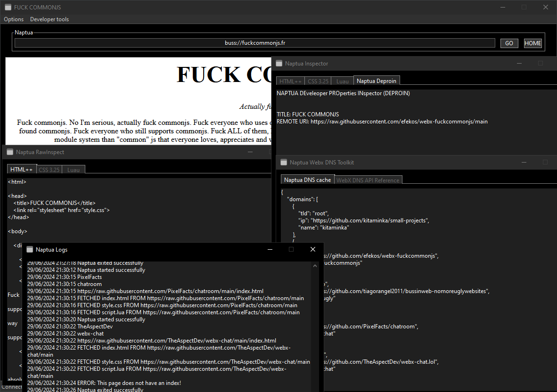The height and width of the screenshot is (392, 557).
Task: Click the 21:30:15 PixelFacts log entry
Action: tap(64, 277)
